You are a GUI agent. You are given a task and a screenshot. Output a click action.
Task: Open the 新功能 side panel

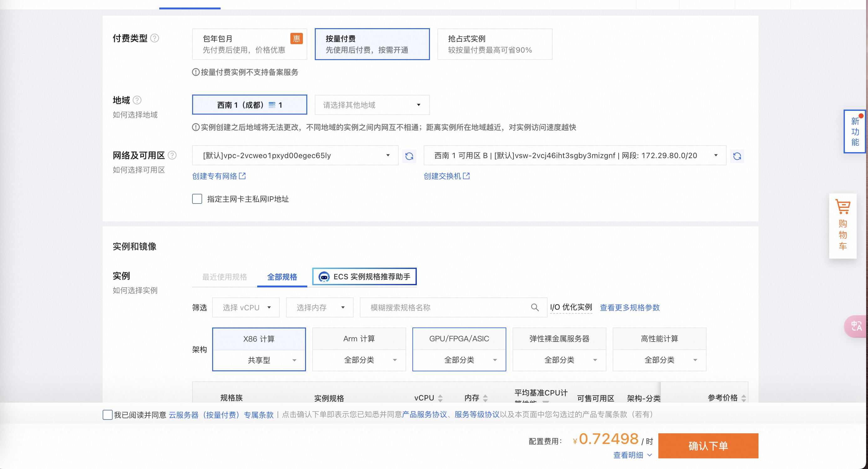point(855,131)
